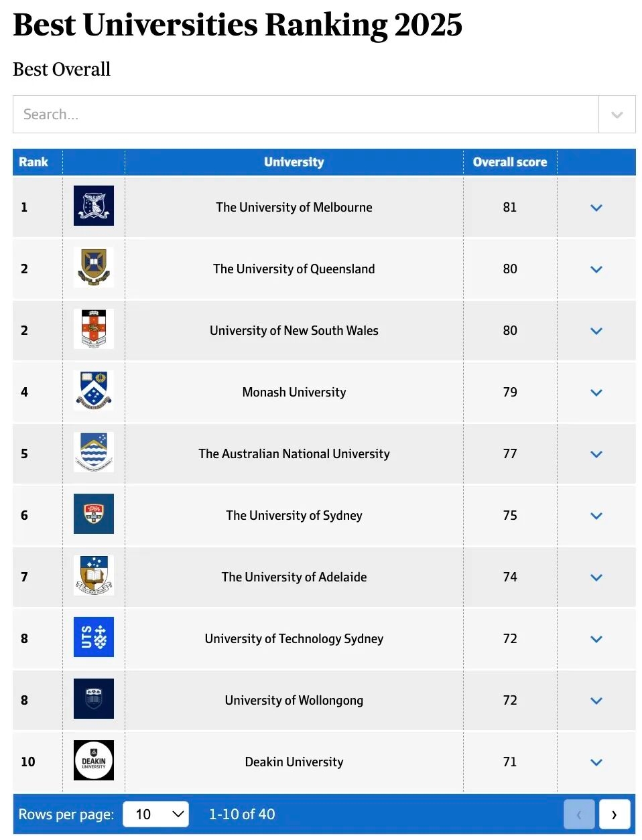
Task: Open the search box dropdown arrow
Action: (x=617, y=115)
